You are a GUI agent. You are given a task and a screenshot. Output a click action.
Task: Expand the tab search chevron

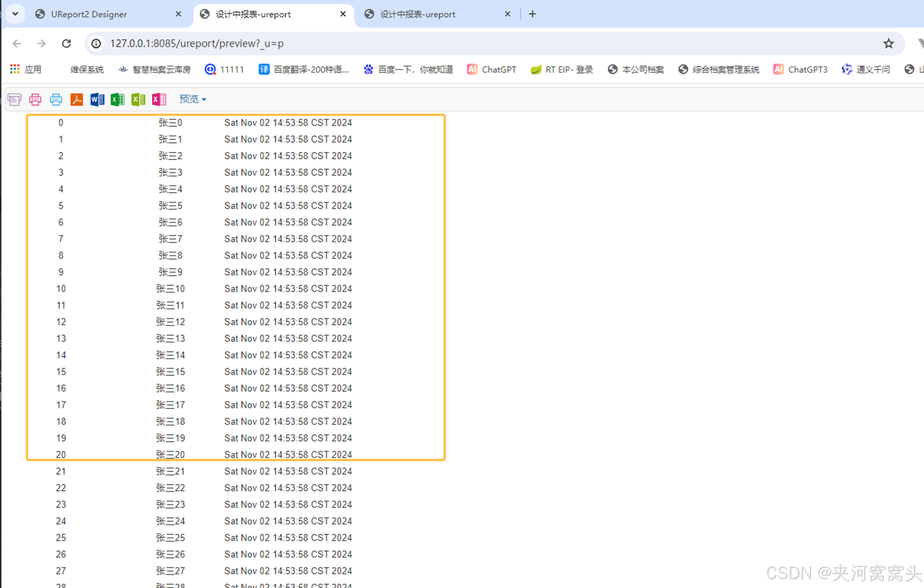click(15, 14)
